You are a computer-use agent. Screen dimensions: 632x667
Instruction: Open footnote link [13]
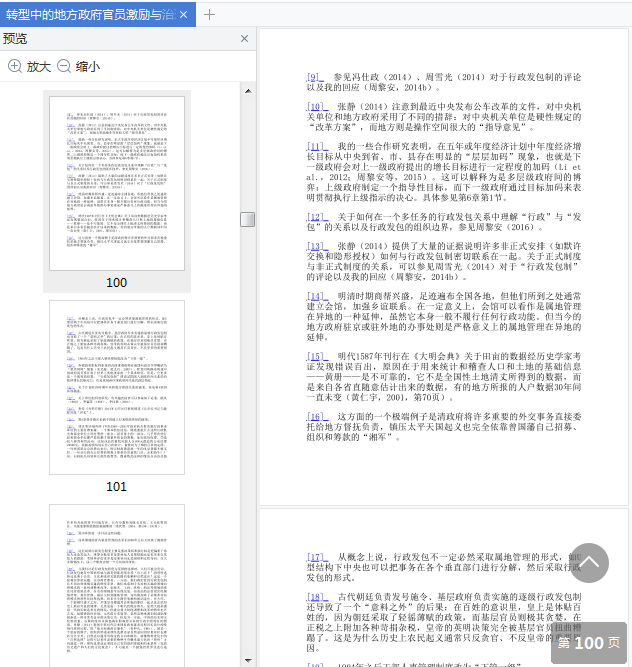pos(317,246)
